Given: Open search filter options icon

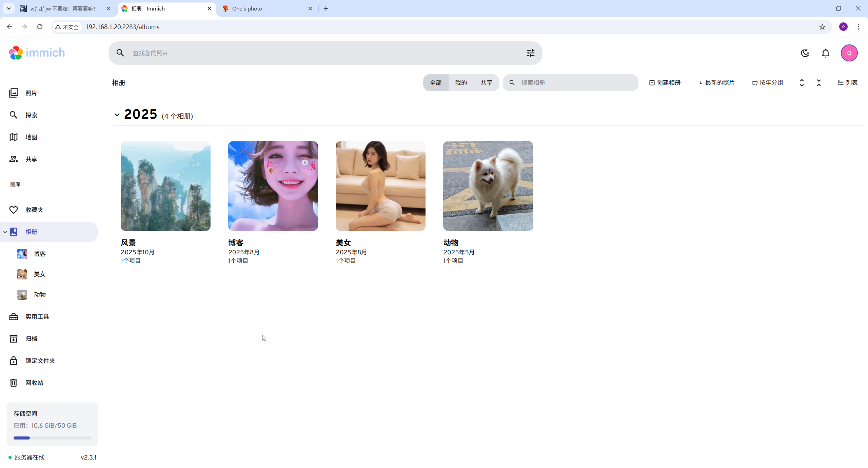Looking at the screenshot, I should 530,53.
